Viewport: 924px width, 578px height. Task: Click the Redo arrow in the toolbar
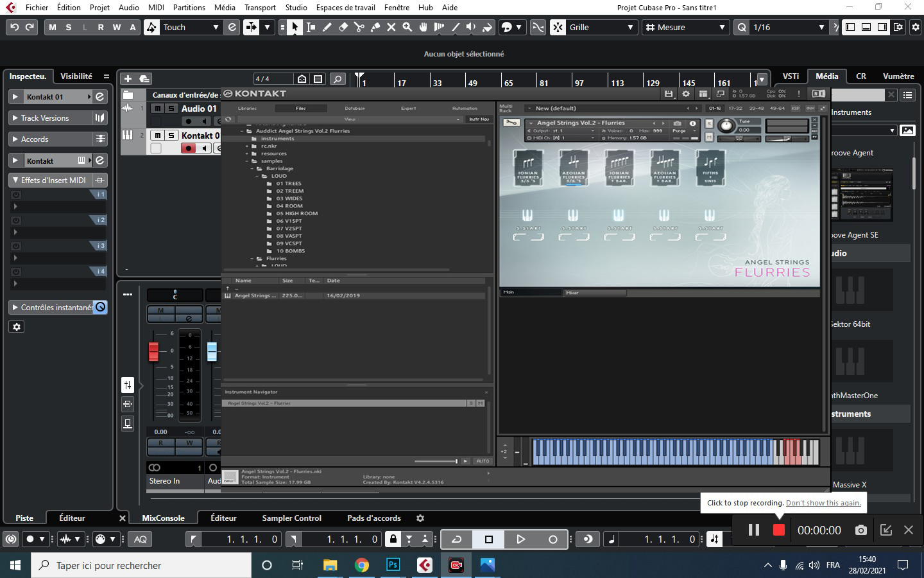coord(30,27)
